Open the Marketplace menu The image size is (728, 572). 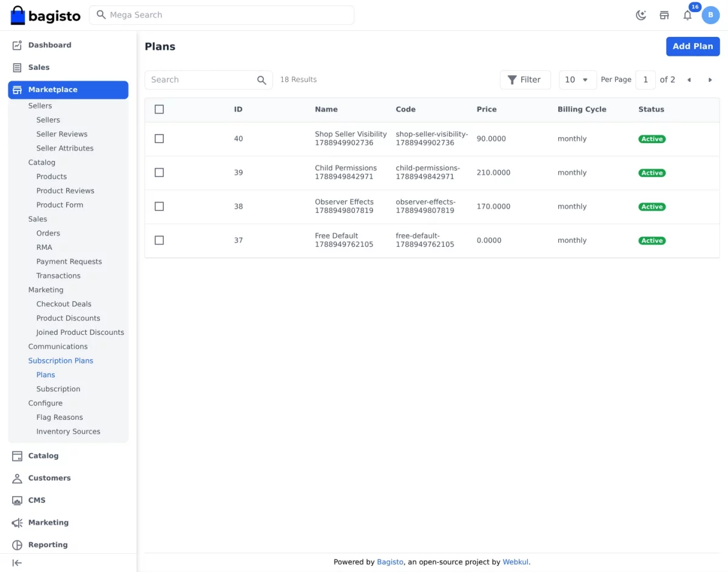[68, 90]
